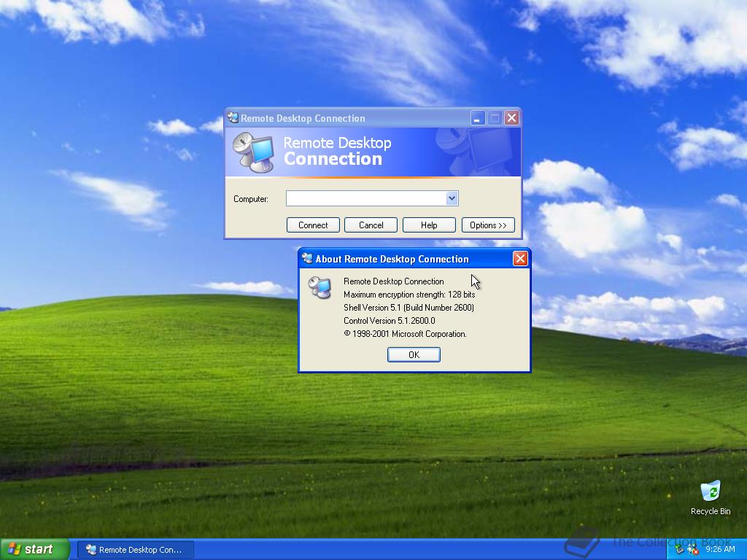Click the tray icon with the red X
This screenshot has height=560, width=747.
pos(692,550)
